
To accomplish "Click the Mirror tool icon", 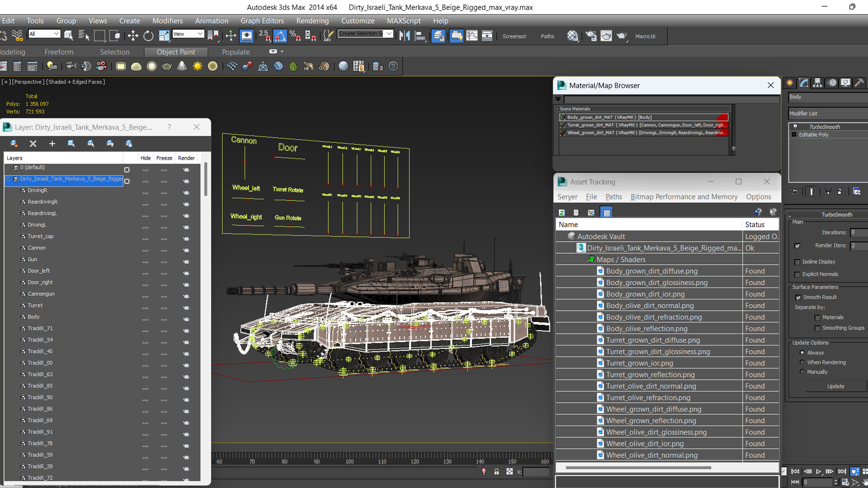I will click(405, 36).
